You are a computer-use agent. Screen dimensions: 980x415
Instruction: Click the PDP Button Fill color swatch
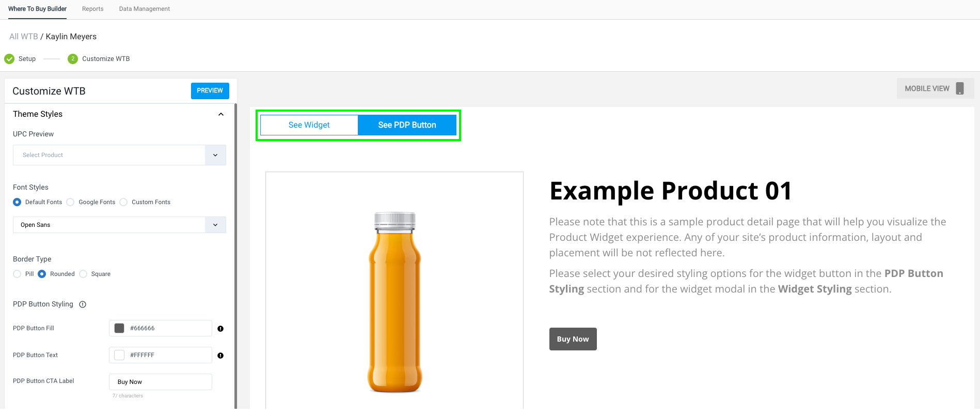(x=119, y=328)
